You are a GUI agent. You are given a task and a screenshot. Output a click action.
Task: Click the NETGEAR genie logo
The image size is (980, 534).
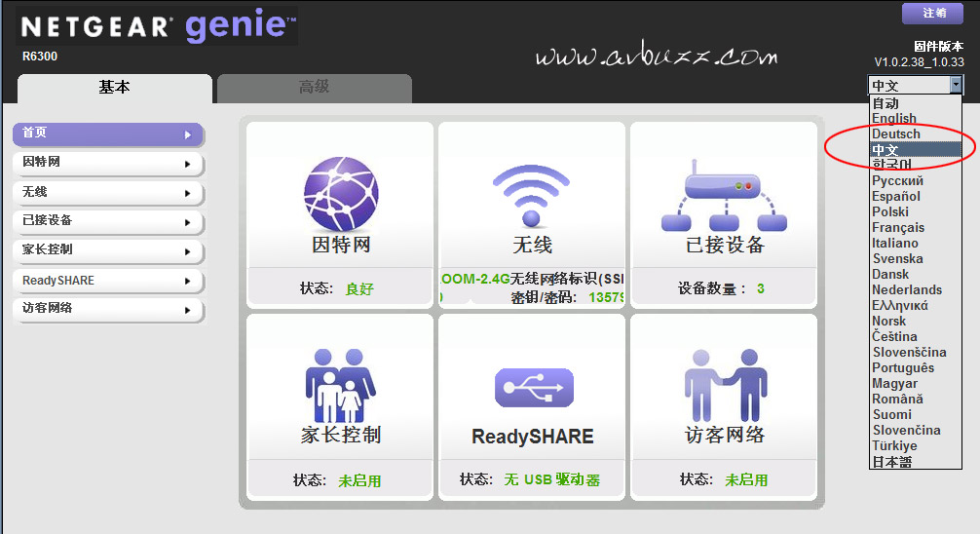pyautogui.click(x=158, y=26)
